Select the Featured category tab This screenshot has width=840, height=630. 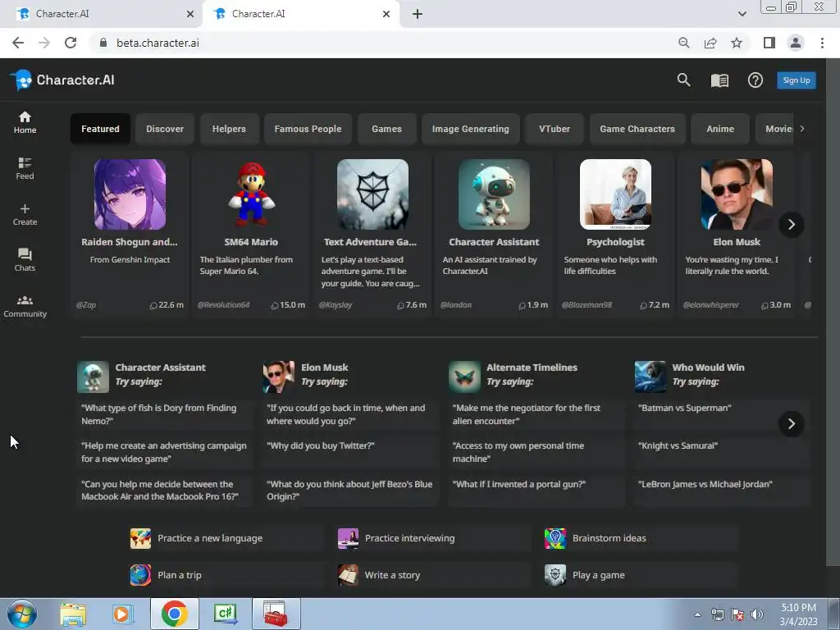coord(100,129)
